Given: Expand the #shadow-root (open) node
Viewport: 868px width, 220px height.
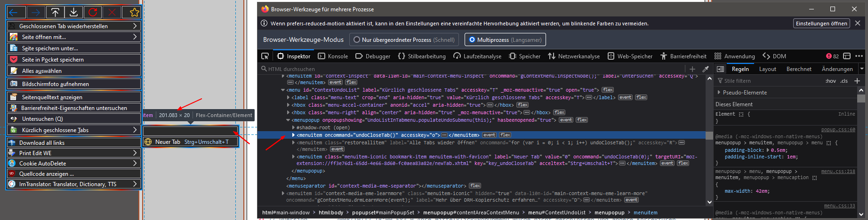Looking at the screenshot, I should (293, 127).
